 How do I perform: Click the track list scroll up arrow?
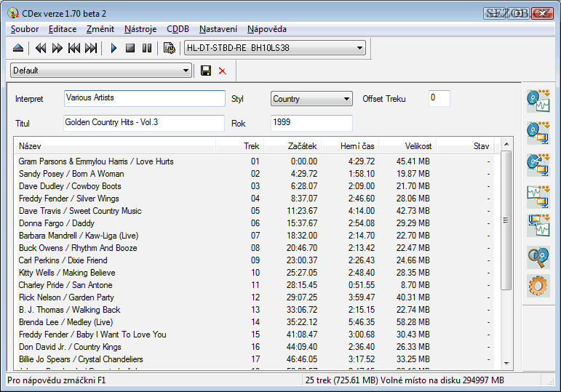coord(506,144)
